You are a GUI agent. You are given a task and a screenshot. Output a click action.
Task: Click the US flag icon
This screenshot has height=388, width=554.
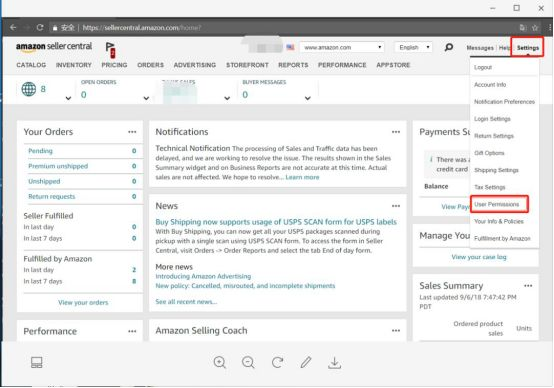click(x=290, y=47)
